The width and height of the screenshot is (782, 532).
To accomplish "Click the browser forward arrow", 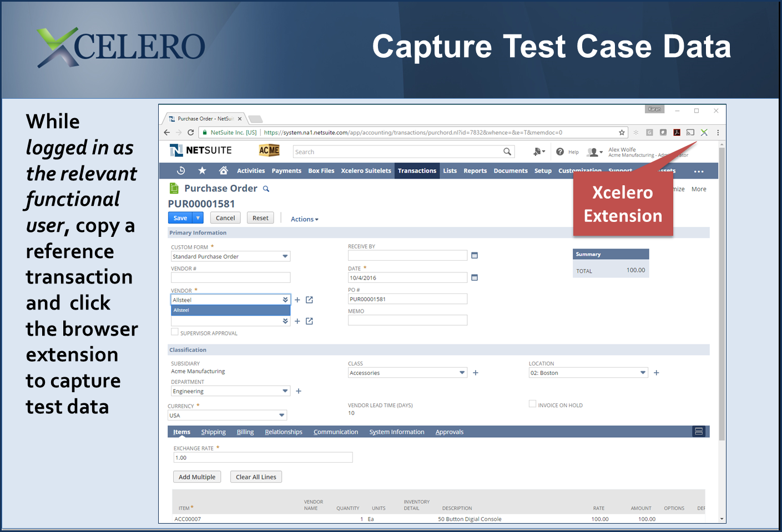I will (179, 133).
